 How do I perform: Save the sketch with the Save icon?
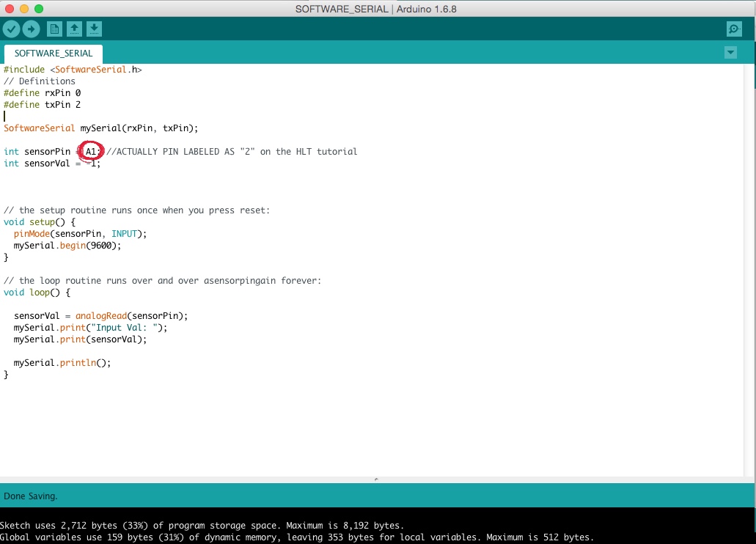pos(94,29)
